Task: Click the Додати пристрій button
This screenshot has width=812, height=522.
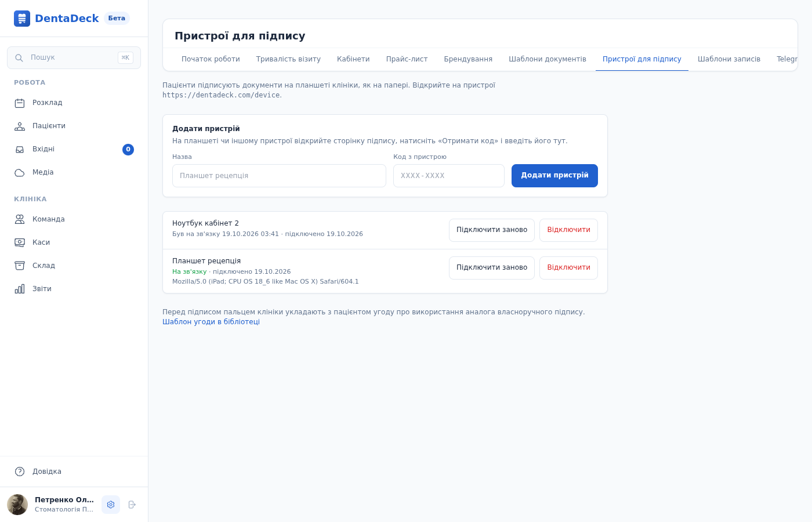Action: (x=554, y=176)
